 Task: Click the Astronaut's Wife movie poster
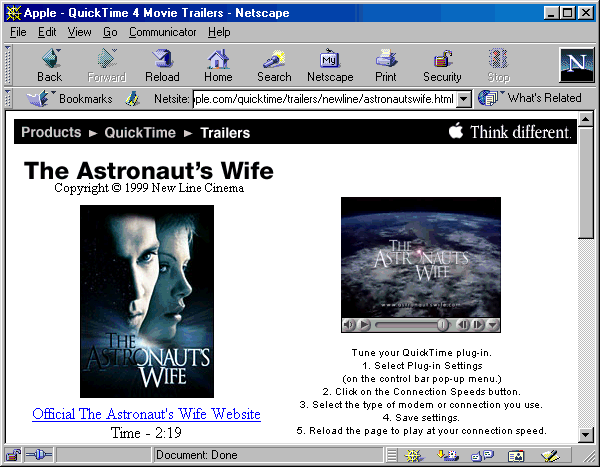pos(147,301)
